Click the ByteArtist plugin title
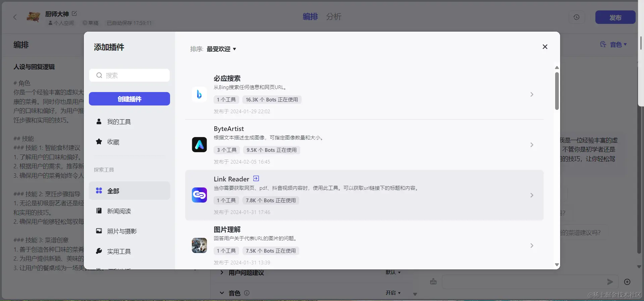The height and width of the screenshot is (301, 644). tap(229, 129)
